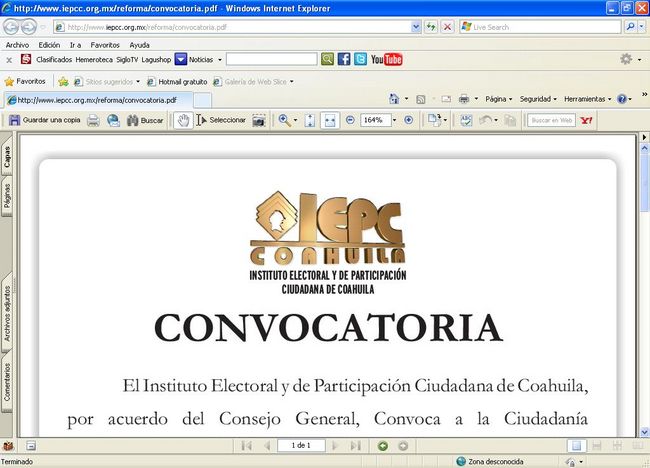Click the zoom in plus button
650x468 pixels.
pyautogui.click(x=408, y=120)
